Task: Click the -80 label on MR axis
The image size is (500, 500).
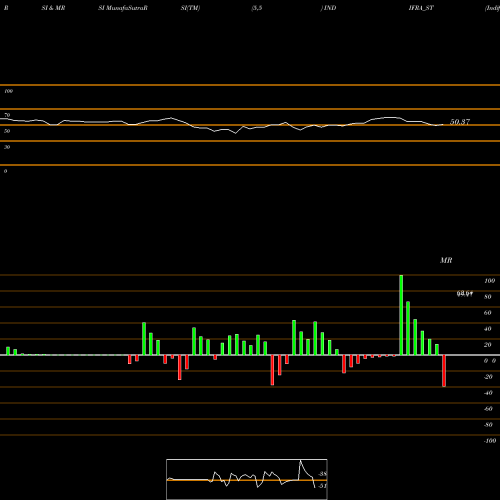Action: pos(488,425)
